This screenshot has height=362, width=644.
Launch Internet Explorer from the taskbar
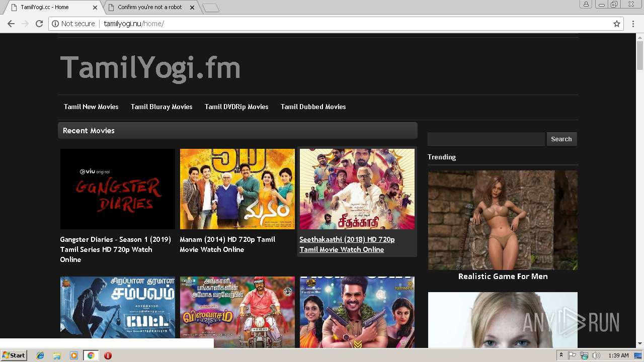(x=40, y=355)
